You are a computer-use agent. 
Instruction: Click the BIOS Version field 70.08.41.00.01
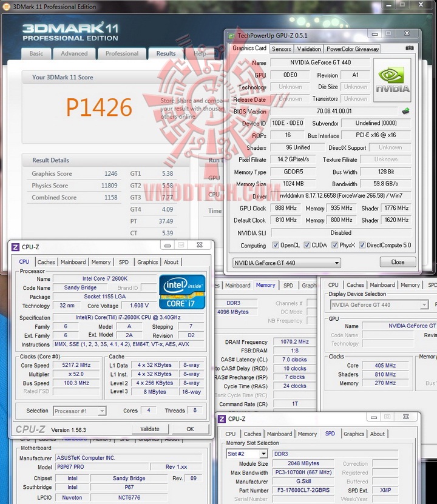(334, 111)
